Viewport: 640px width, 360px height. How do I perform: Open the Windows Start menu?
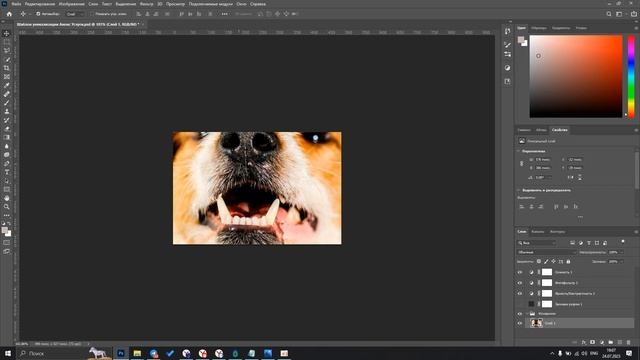8,353
